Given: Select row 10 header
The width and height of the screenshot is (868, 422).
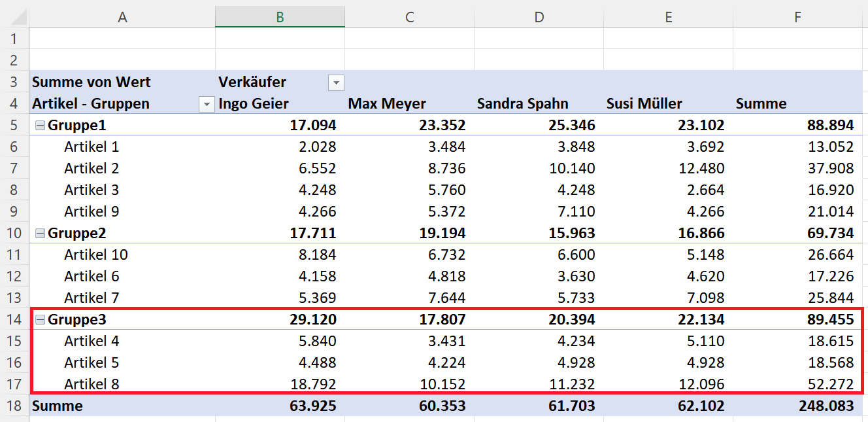Looking at the screenshot, I should [14, 233].
